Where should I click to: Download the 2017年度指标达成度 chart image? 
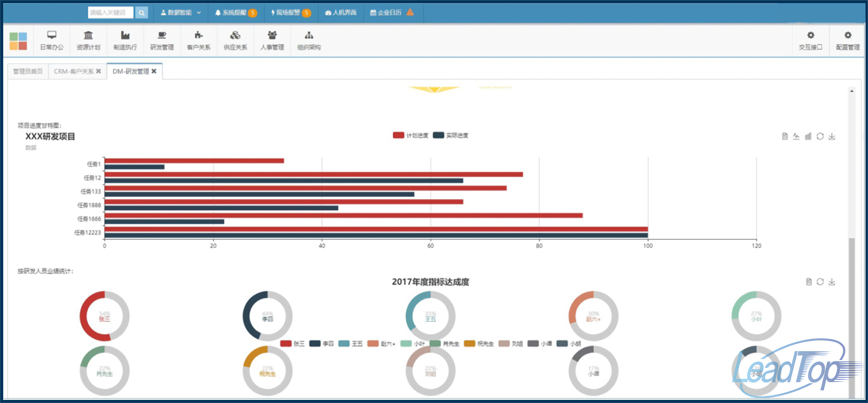pos(832,282)
